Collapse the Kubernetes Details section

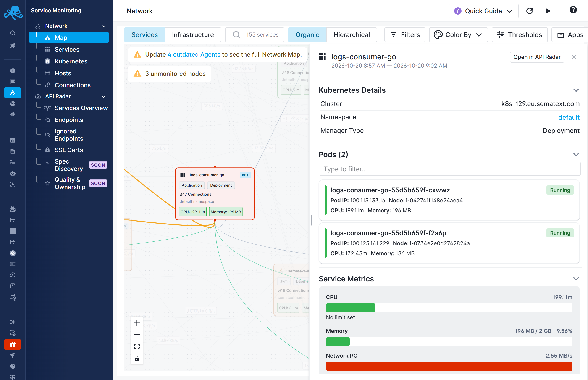click(x=576, y=90)
